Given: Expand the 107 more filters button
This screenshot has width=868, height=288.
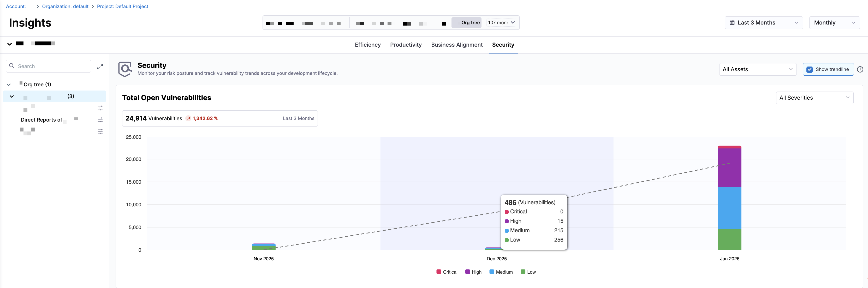Looking at the screenshot, I should (x=501, y=23).
